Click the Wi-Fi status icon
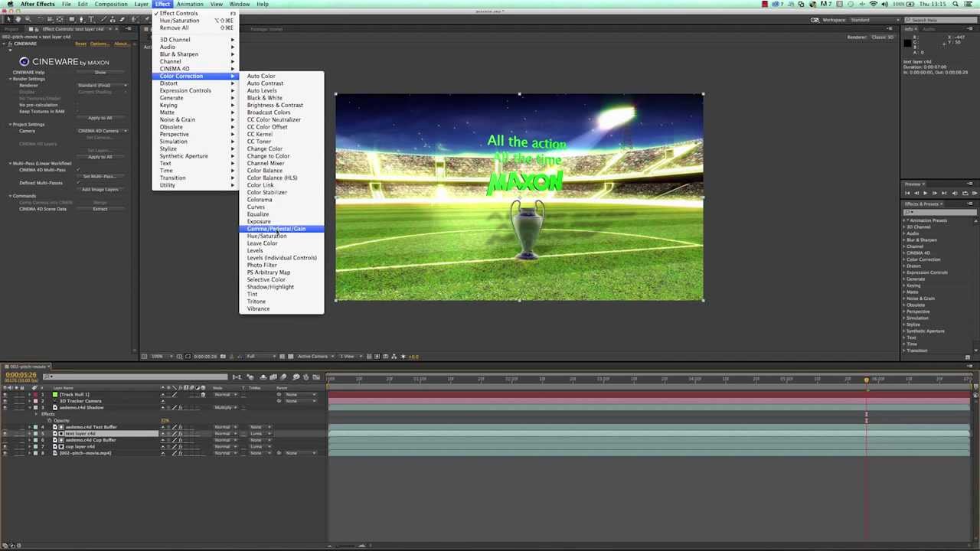The height and width of the screenshot is (551, 980). [x=874, y=4]
